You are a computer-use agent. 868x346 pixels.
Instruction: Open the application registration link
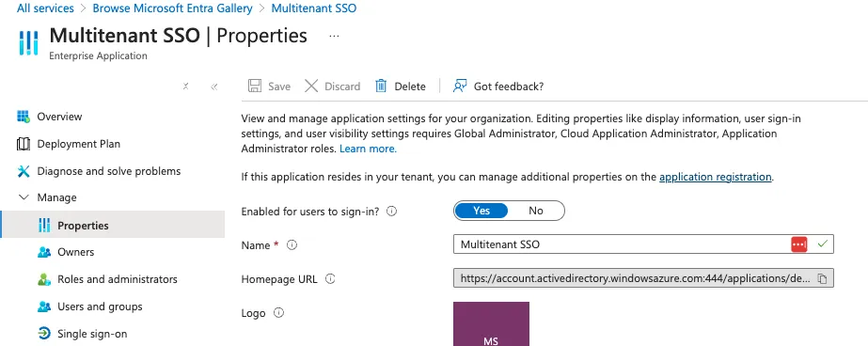pyautogui.click(x=716, y=177)
